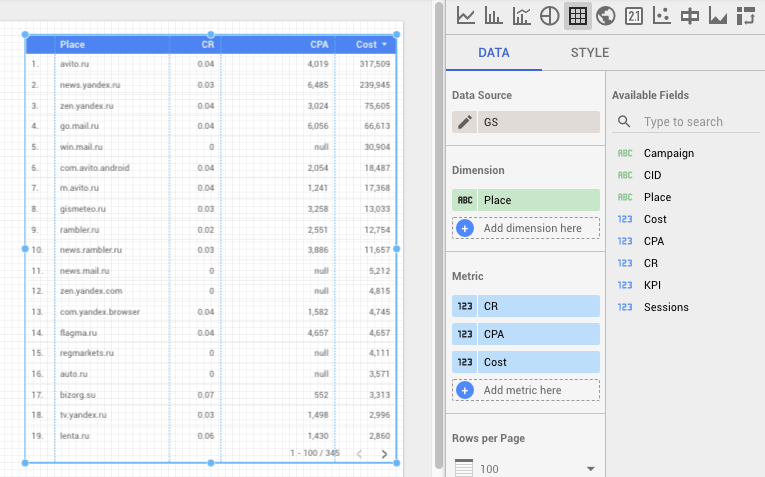Open the Rows per Page dropdown
Viewport: 765px width, 477px height.
click(525, 468)
